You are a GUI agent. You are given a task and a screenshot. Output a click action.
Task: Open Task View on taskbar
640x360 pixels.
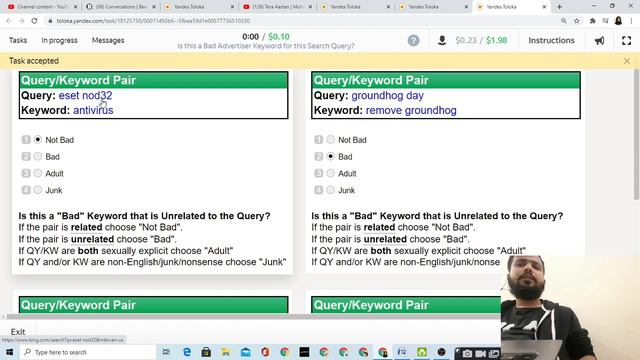click(x=166, y=352)
